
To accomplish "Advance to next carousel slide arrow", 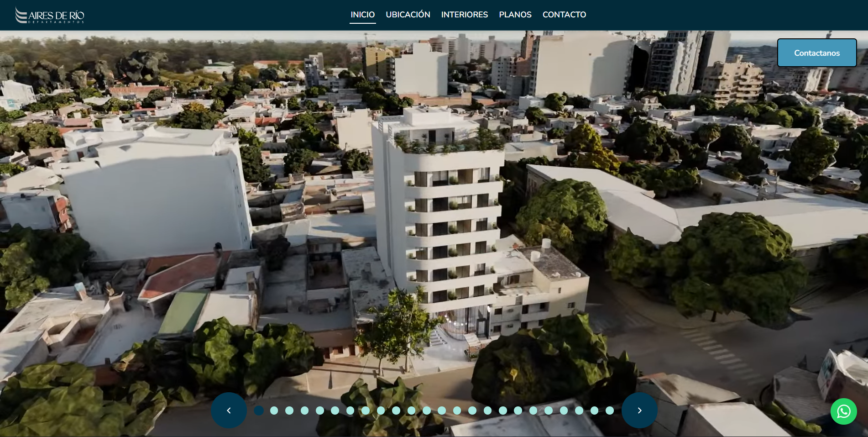I will click(639, 410).
